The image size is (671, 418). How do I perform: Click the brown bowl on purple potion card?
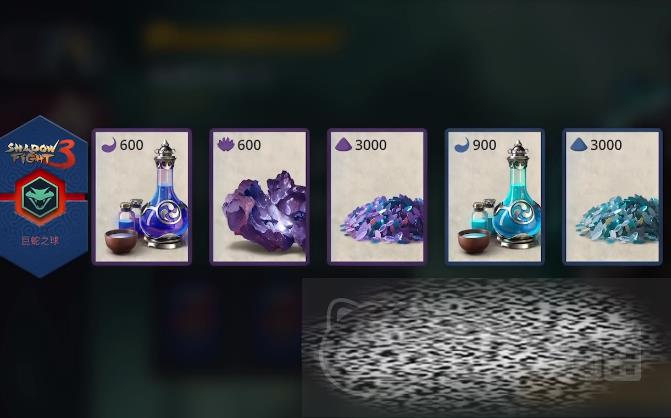tap(122, 240)
